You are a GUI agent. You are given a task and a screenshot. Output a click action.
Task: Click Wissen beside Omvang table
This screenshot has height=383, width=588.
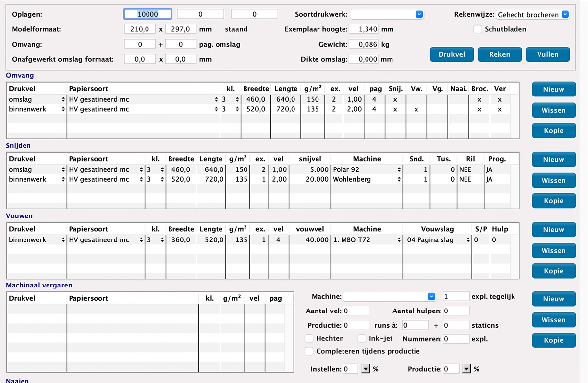(554, 110)
